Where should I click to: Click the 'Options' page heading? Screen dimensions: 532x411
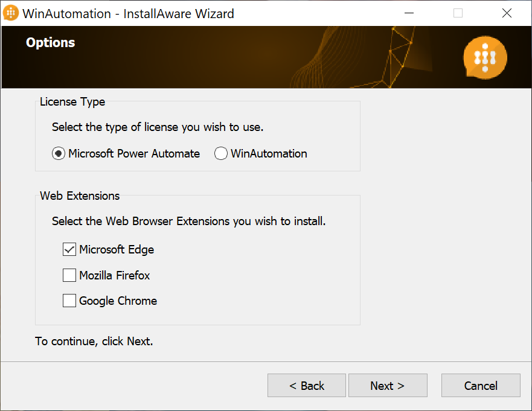coord(51,43)
